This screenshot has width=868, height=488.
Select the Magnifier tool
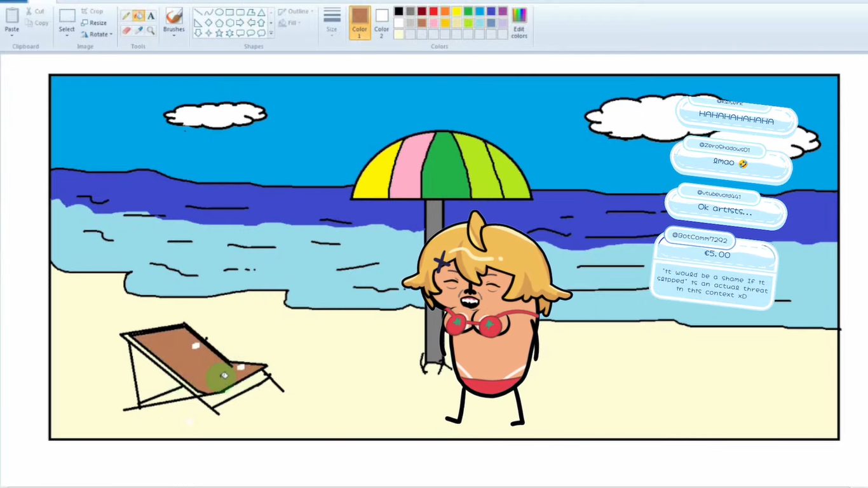(151, 30)
